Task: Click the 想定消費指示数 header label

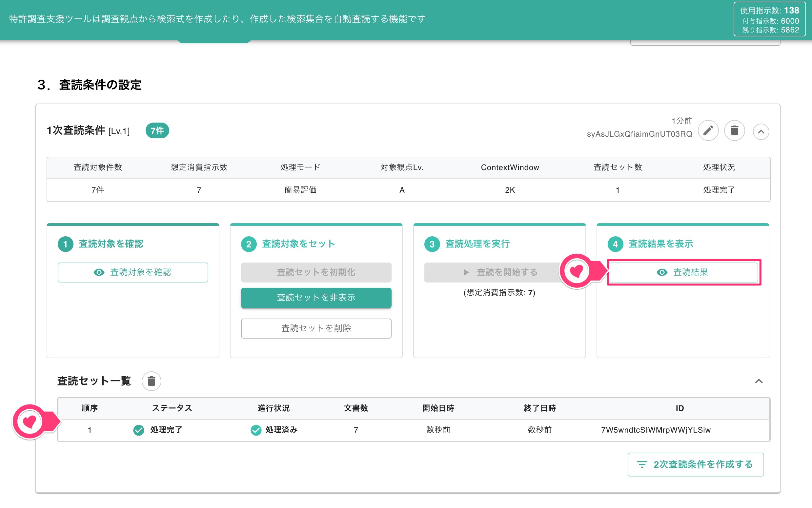Action: click(x=199, y=167)
